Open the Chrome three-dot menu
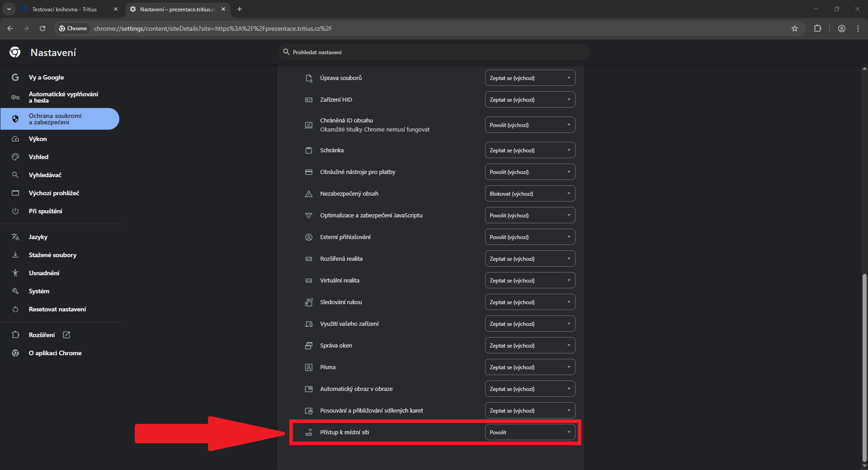This screenshot has width=868, height=470. 858,28
